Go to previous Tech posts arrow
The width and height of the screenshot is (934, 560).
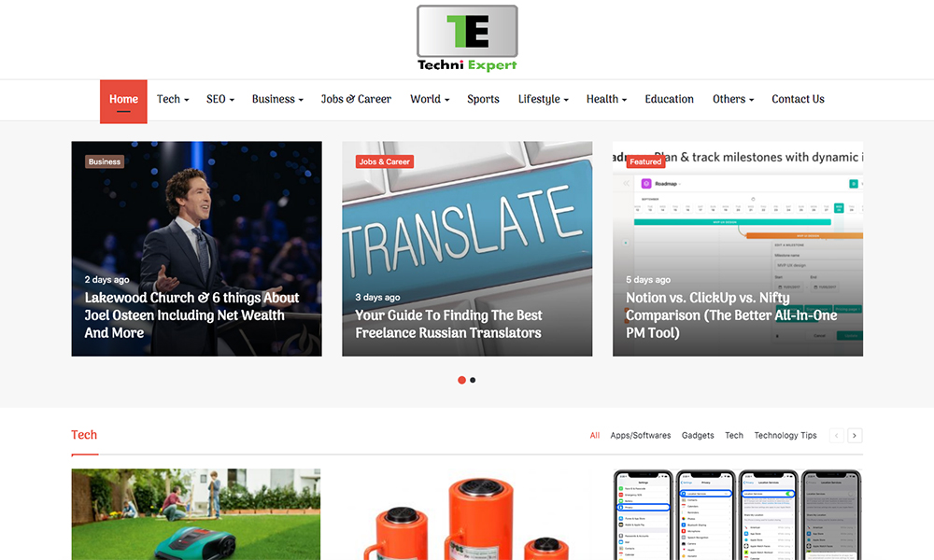click(x=837, y=435)
